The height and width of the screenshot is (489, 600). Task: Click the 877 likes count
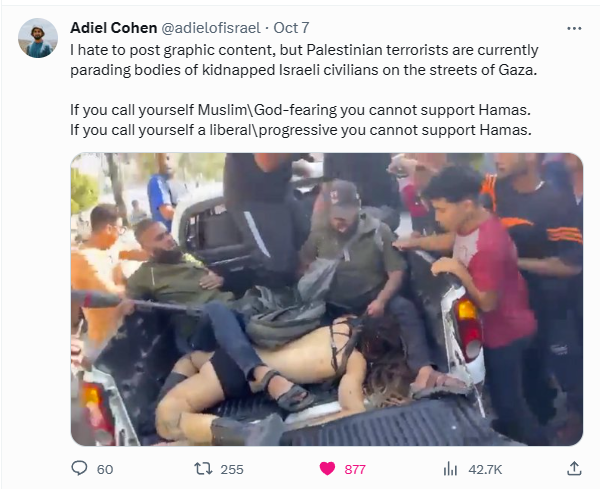click(x=355, y=469)
